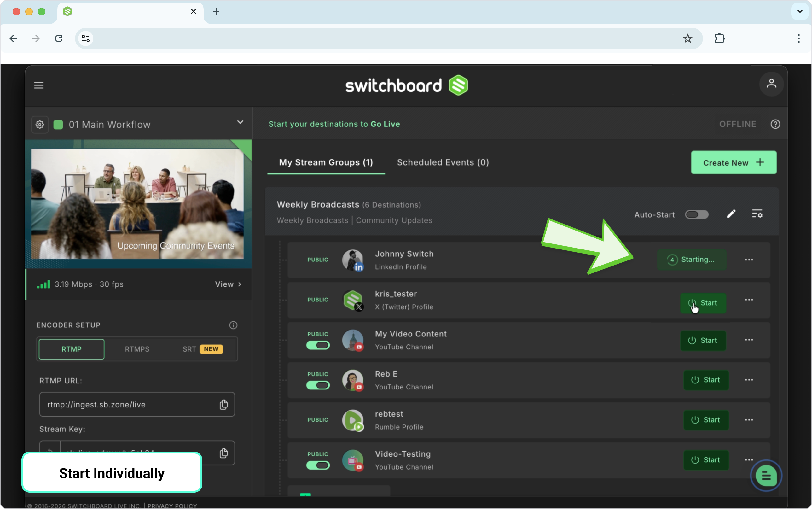The height and width of the screenshot is (509, 812).
Task: Toggle public switch for Video-Testing
Action: tap(318, 465)
